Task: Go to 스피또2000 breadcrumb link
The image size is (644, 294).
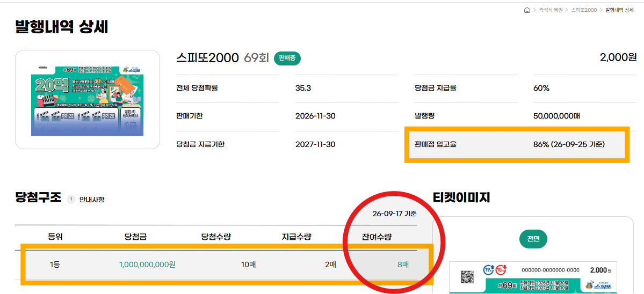Action: (584, 10)
